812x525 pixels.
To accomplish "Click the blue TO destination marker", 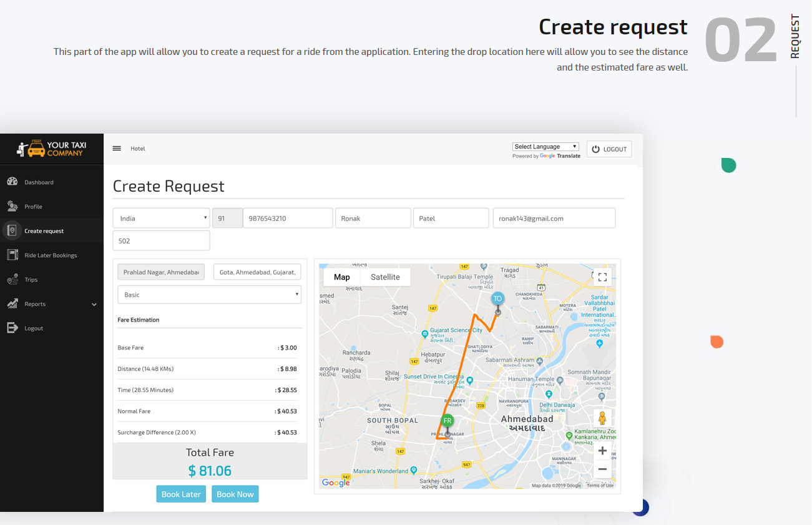I will [497, 300].
